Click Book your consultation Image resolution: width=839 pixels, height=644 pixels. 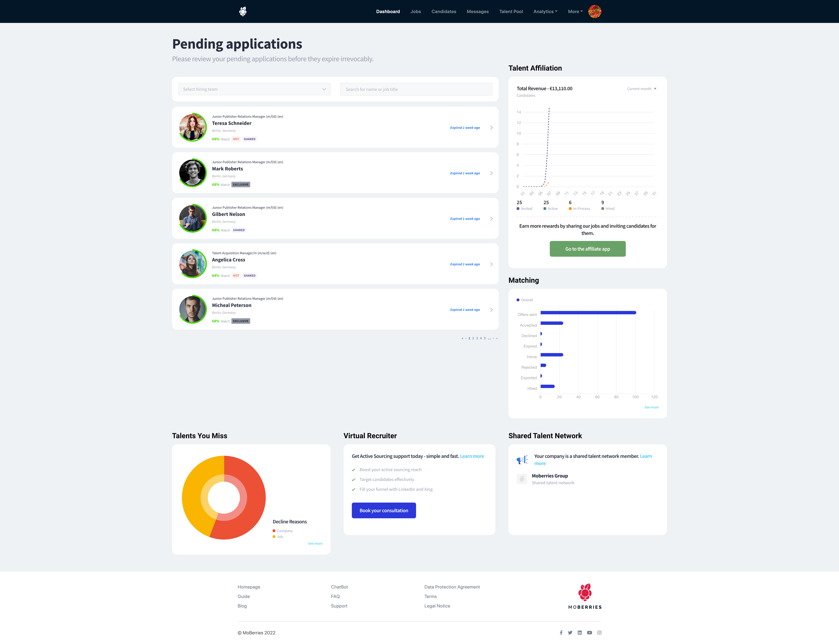pyautogui.click(x=384, y=510)
